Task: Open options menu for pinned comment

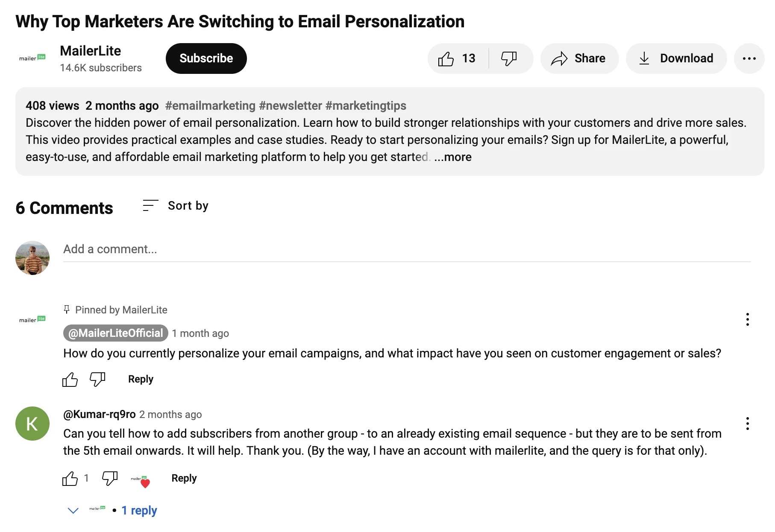Action: [x=747, y=319]
